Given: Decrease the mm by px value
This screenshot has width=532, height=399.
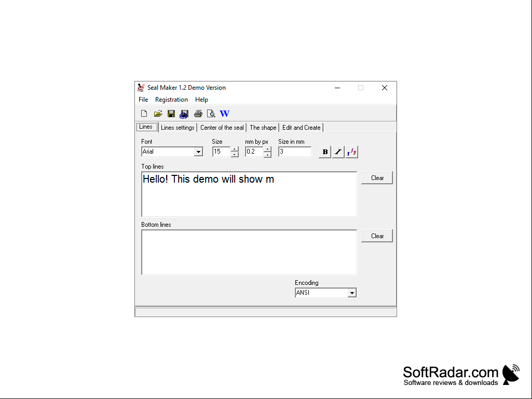Looking at the screenshot, I should click(267, 155).
